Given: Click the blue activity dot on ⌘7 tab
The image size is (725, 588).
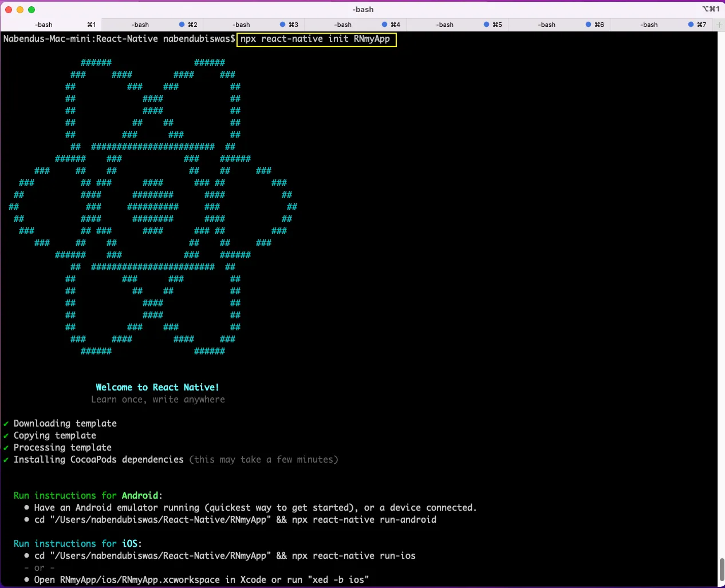Looking at the screenshot, I should coord(691,25).
